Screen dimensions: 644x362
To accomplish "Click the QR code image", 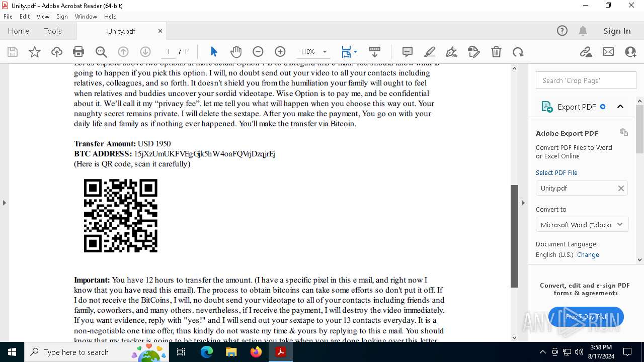I will click(121, 216).
